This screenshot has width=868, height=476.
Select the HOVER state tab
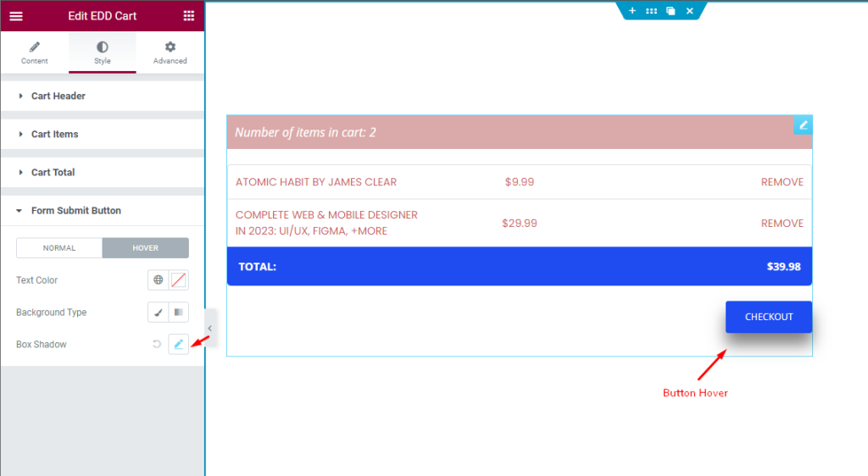146,247
